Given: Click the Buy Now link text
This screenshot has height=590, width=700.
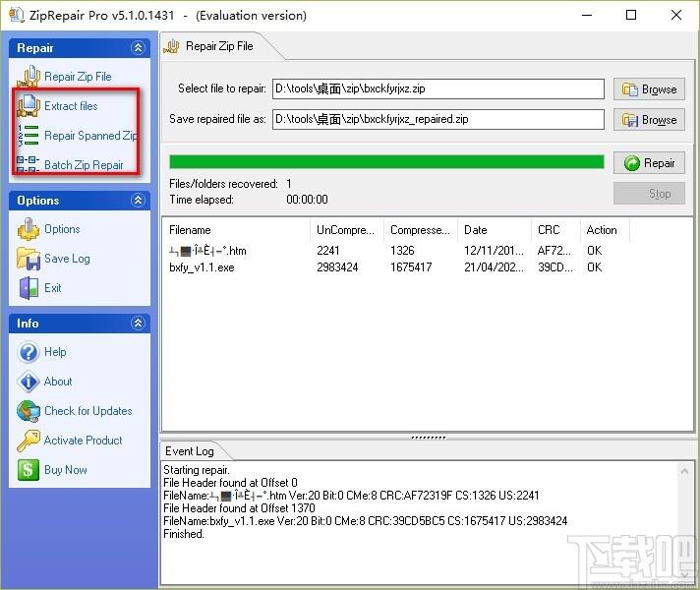Looking at the screenshot, I should click(x=66, y=470).
